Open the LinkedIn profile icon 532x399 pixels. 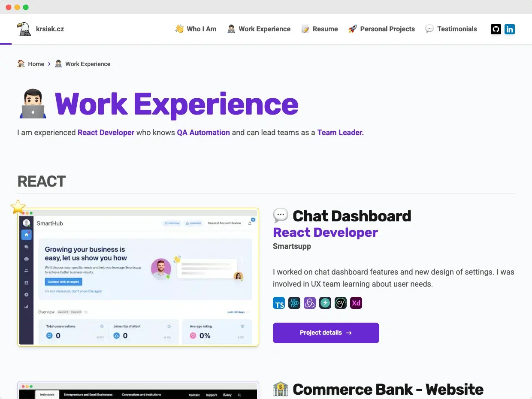[x=510, y=29]
